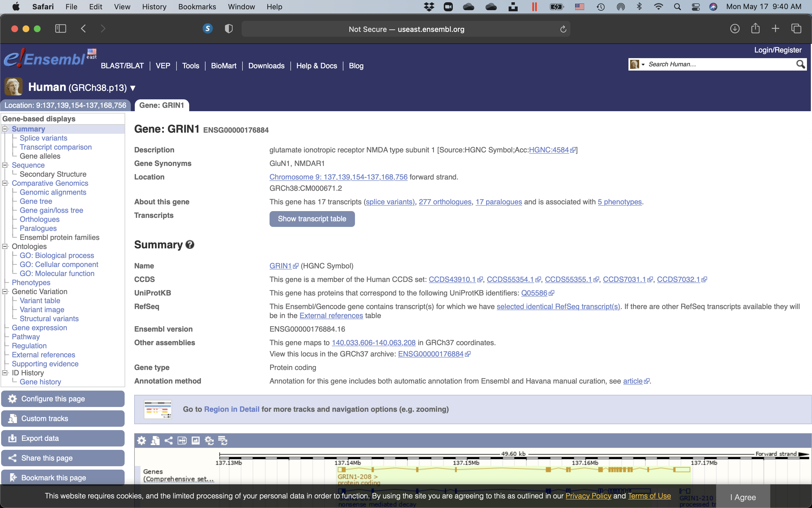Screen dimensions: 812x508
Task: Click Custom tracks button
Action: click(63, 419)
